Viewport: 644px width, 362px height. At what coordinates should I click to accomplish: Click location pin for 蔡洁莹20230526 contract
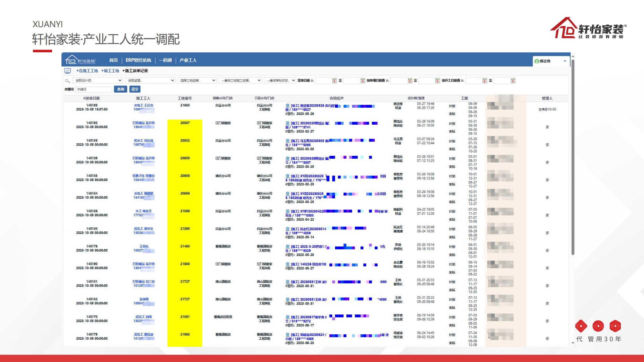[x=288, y=106]
